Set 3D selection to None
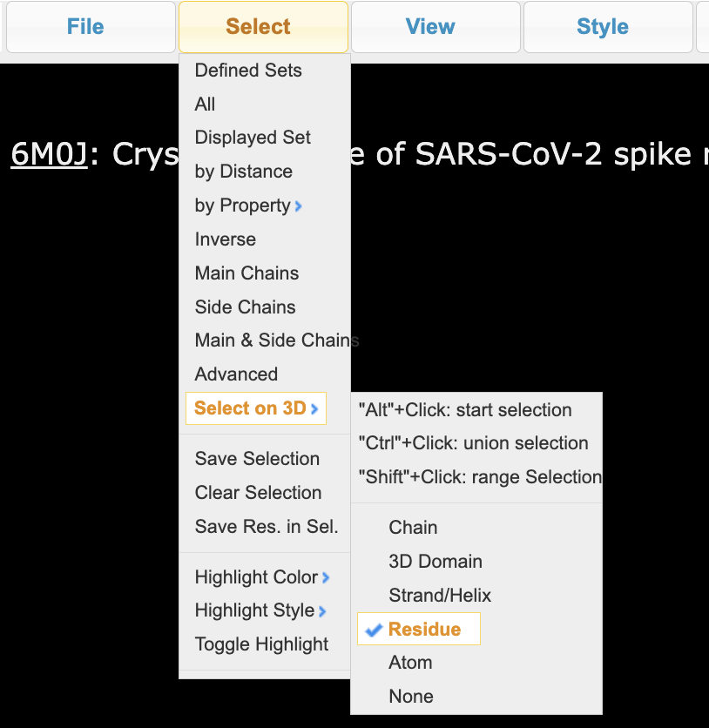 [411, 697]
